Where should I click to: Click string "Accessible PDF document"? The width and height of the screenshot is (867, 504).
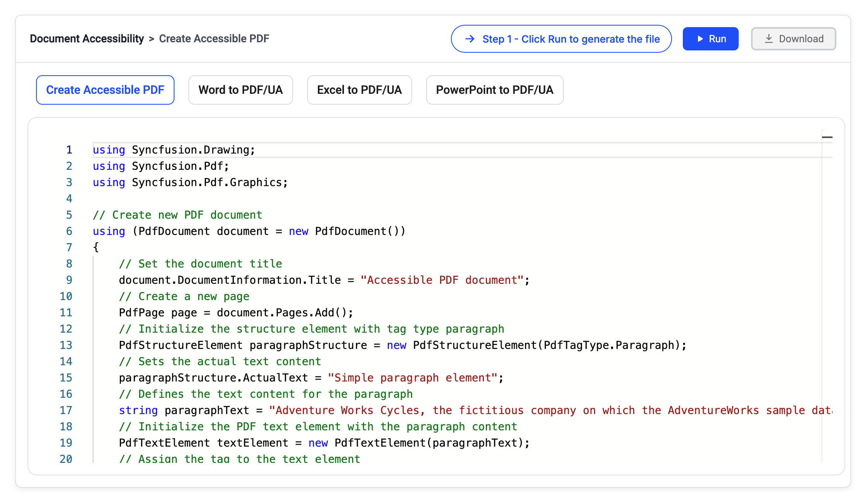pos(442,280)
